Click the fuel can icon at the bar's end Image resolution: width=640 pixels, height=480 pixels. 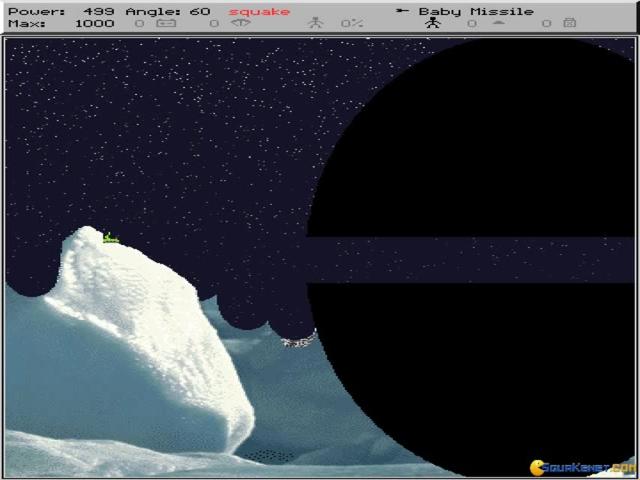(570, 23)
